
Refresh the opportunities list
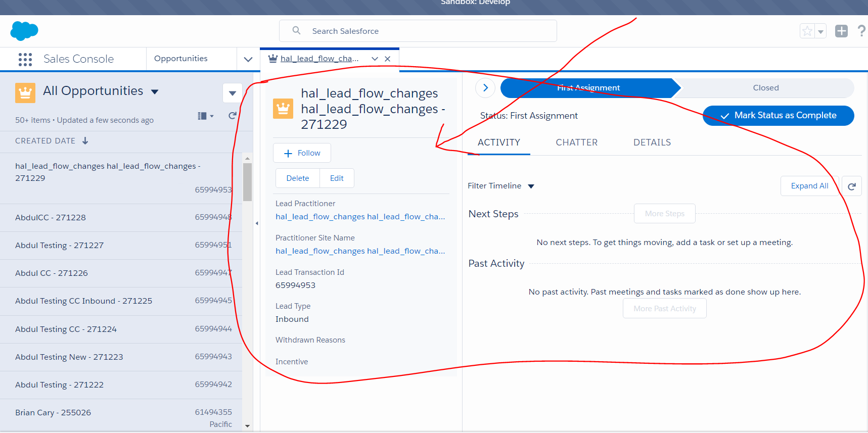coord(233,116)
